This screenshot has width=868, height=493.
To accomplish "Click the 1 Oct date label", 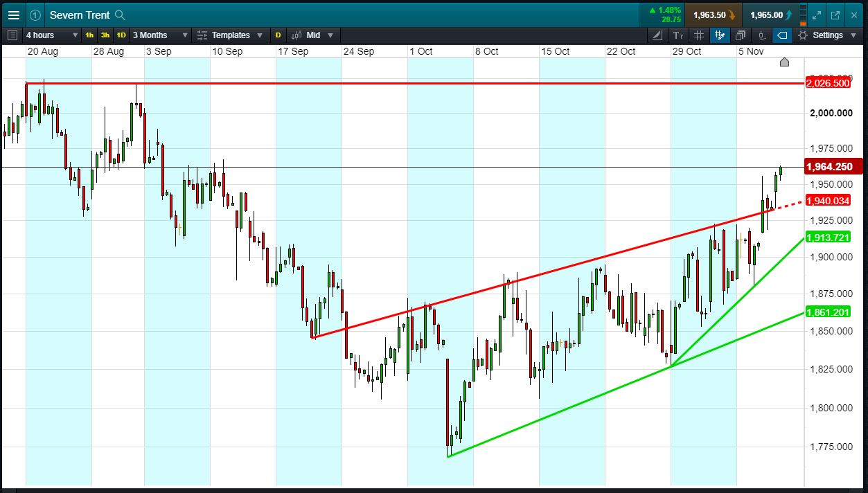I will [x=421, y=51].
